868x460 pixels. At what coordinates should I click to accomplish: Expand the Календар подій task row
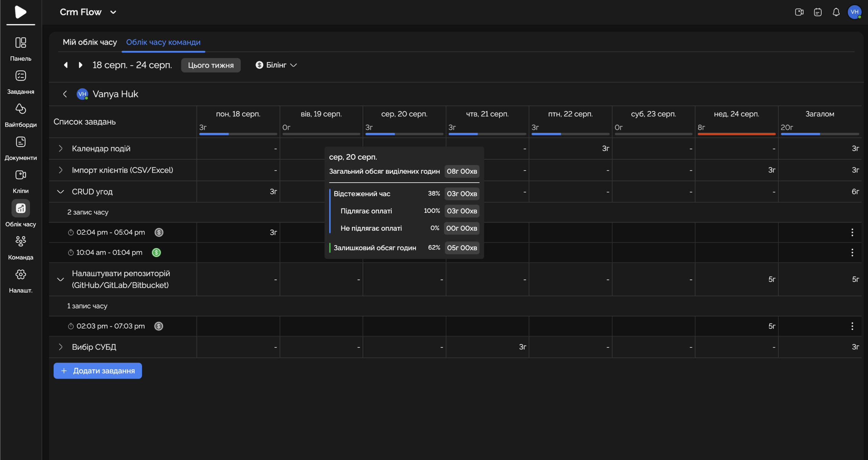[x=60, y=149]
